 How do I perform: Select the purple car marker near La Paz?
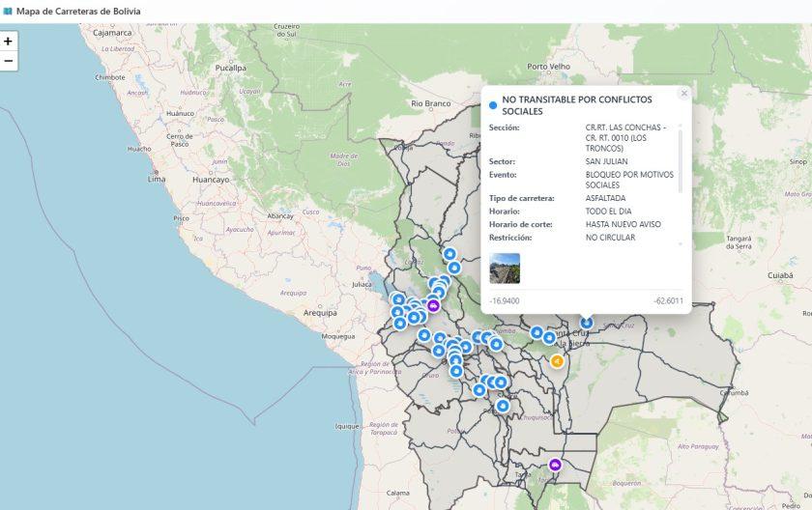pos(433,306)
